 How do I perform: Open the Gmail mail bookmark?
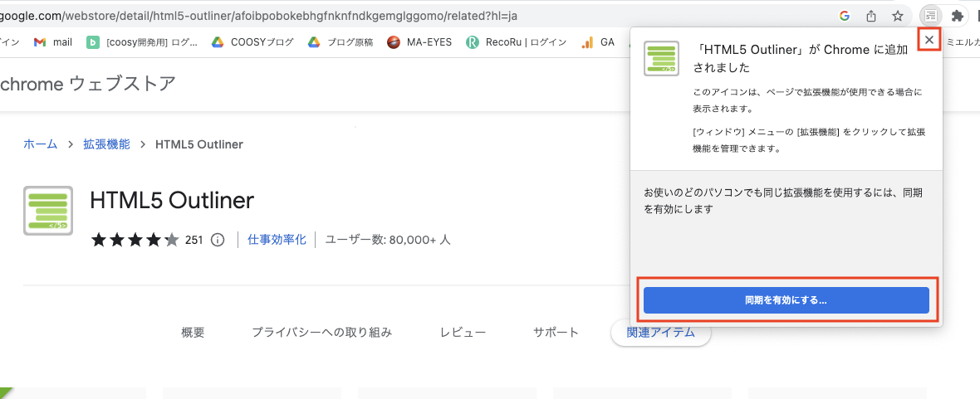53,42
